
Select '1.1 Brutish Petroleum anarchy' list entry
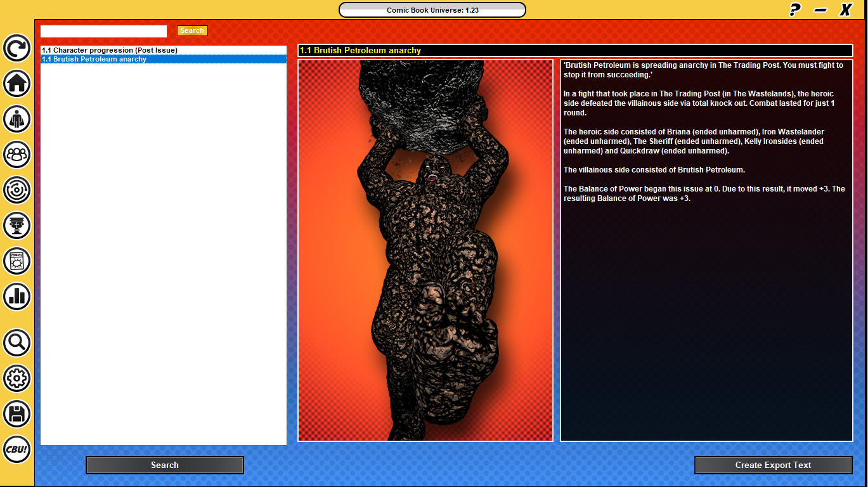(x=164, y=59)
